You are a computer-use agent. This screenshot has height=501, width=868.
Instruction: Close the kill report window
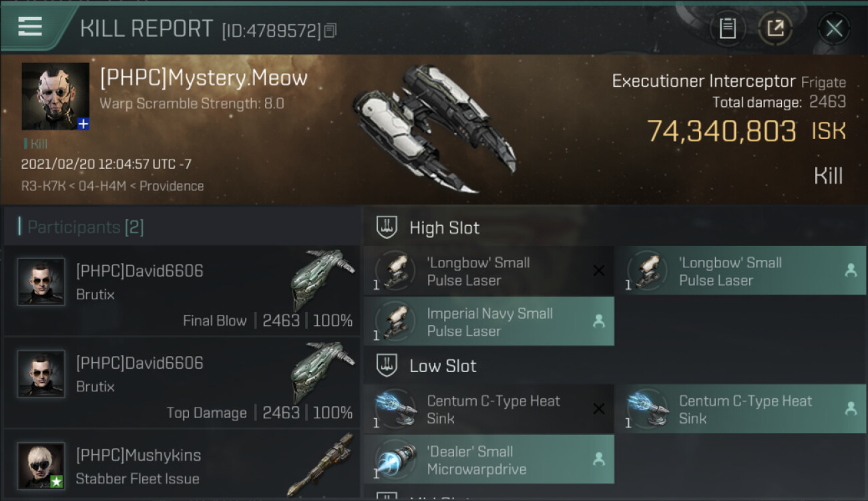point(834,28)
